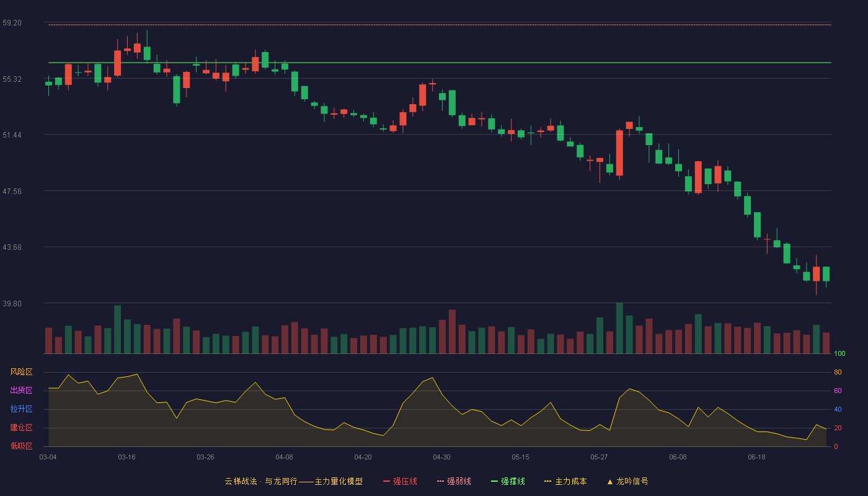Click the 低吸区 zone label
The height and width of the screenshot is (496, 868).
21,446
